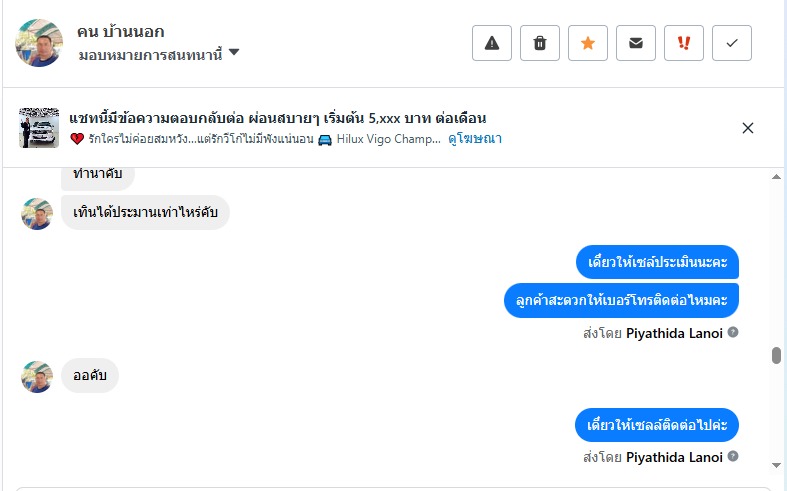The width and height of the screenshot is (787, 491).
Task: Open the ดูโฆษณา link
Action: (x=475, y=139)
